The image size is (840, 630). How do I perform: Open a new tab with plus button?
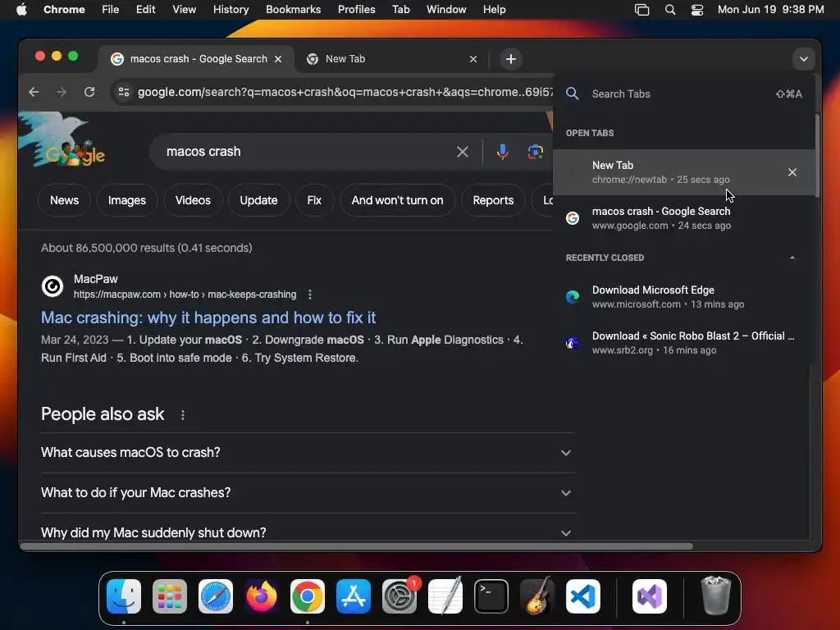tap(511, 59)
